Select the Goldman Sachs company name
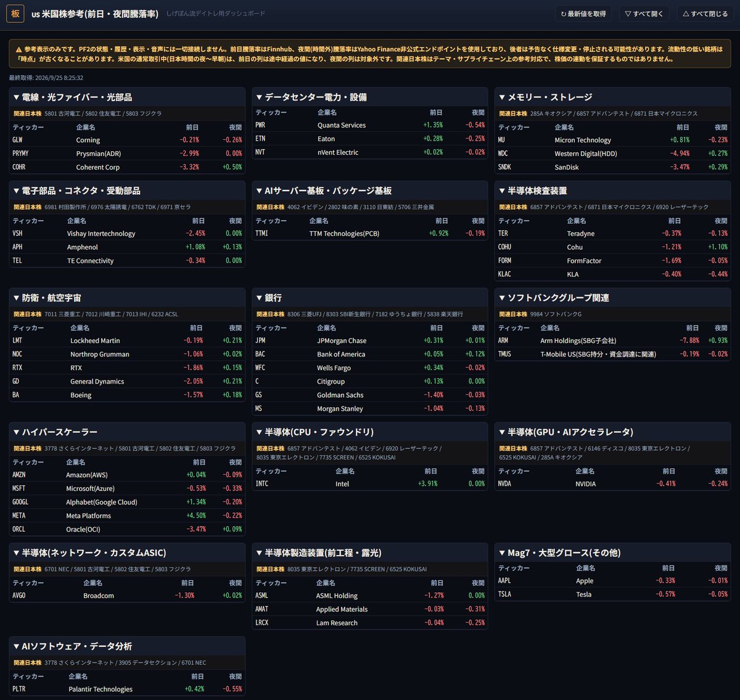Image resolution: width=740 pixels, height=700 pixels. pyautogui.click(x=340, y=395)
